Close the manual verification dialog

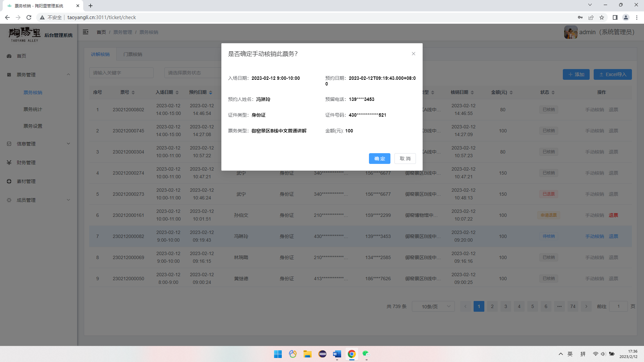click(413, 54)
